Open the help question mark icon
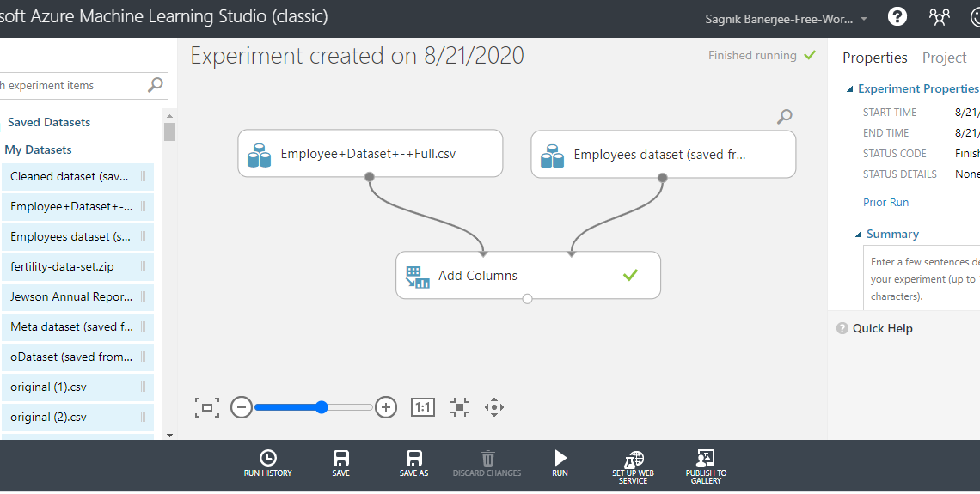Image resolution: width=980 pixels, height=494 pixels. pyautogui.click(x=897, y=17)
